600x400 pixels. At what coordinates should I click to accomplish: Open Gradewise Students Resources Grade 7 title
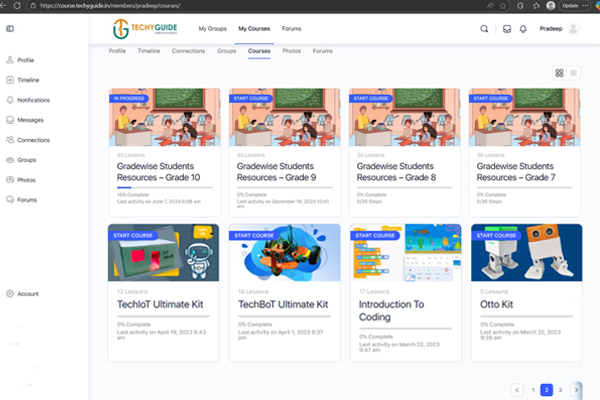pyautogui.click(x=516, y=172)
